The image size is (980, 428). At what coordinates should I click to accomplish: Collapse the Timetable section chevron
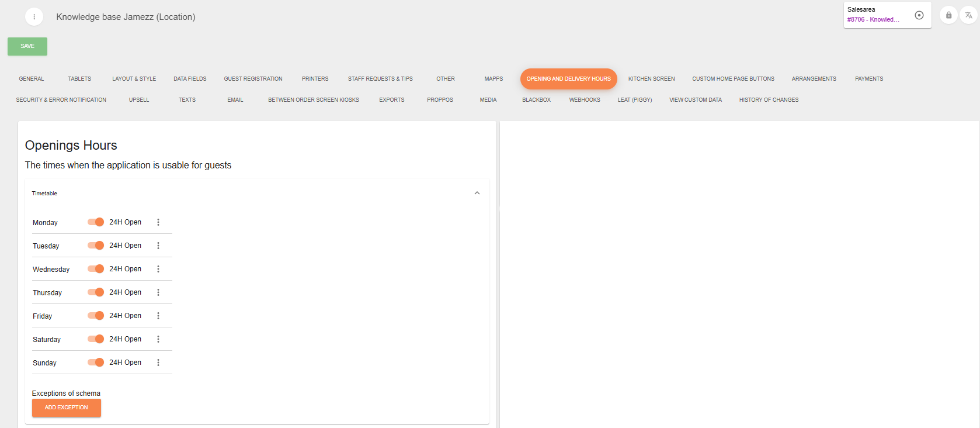click(x=477, y=193)
